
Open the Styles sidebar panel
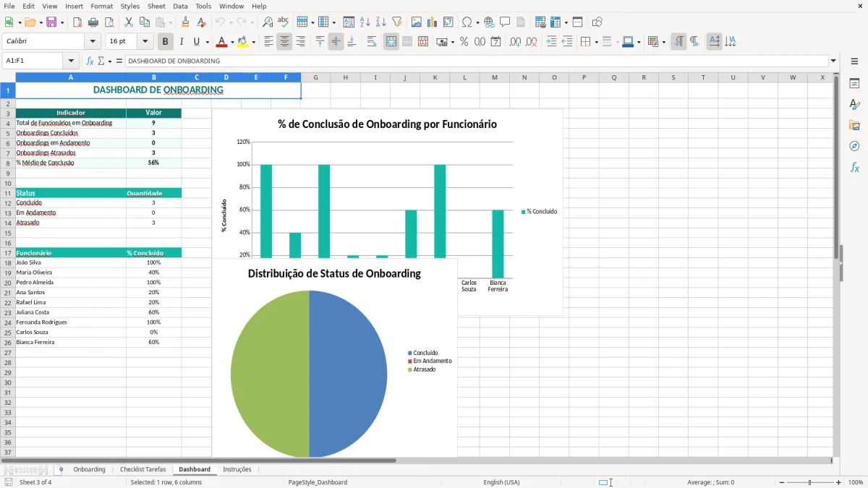(x=854, y=105)
